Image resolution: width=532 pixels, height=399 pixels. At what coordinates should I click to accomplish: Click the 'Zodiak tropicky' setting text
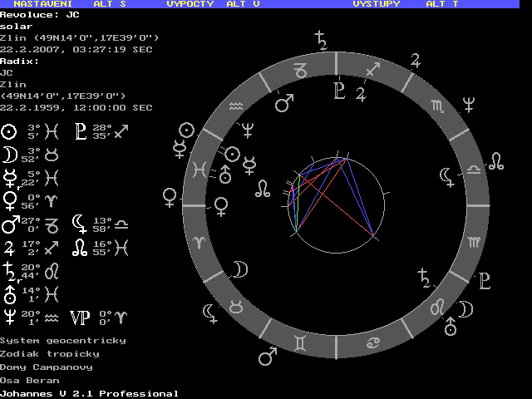pyautogui.click(x=49, y=353)
